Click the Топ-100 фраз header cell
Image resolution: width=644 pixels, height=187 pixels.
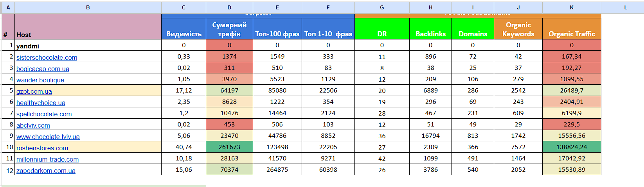point(277,28)
